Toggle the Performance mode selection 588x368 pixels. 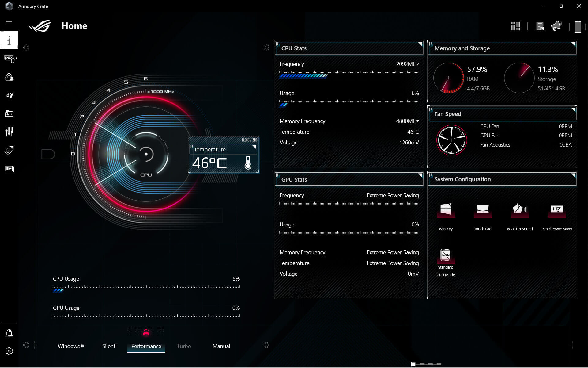pyautogui.click(x=146, y=346)
